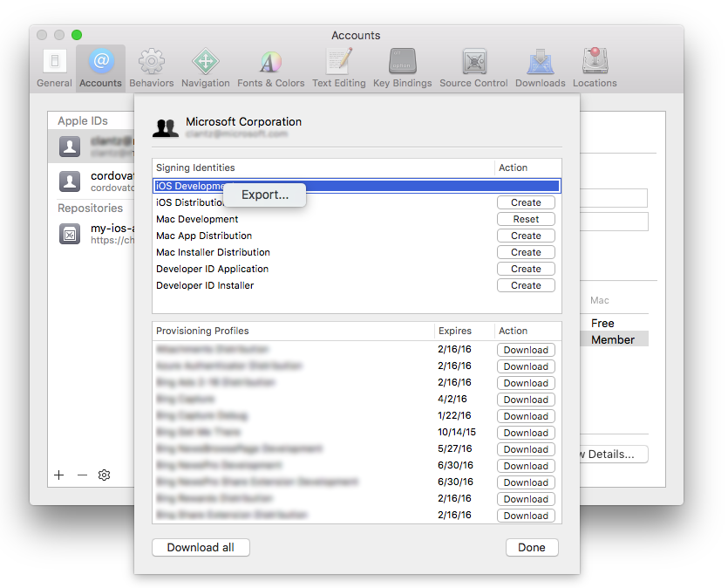Select the Accounts tab in the toolbar
The image size is (728, 588).
tap(100, 61)
